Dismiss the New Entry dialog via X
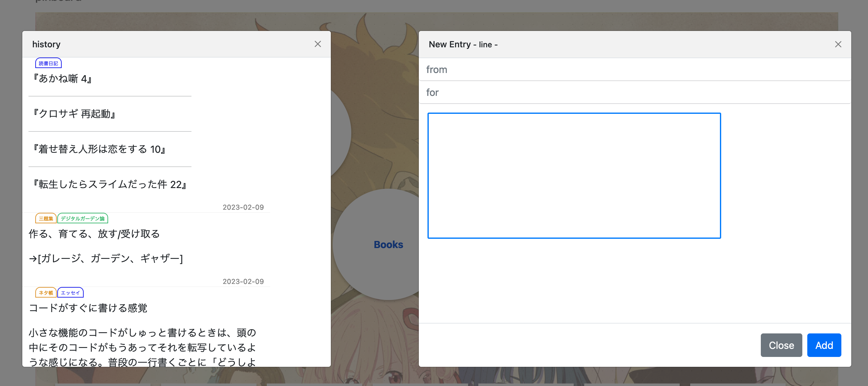 [x=838, y=44]
